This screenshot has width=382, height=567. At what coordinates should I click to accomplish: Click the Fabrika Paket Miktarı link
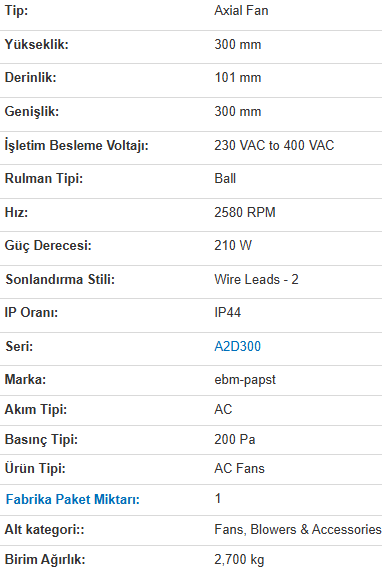pos(73,499)
